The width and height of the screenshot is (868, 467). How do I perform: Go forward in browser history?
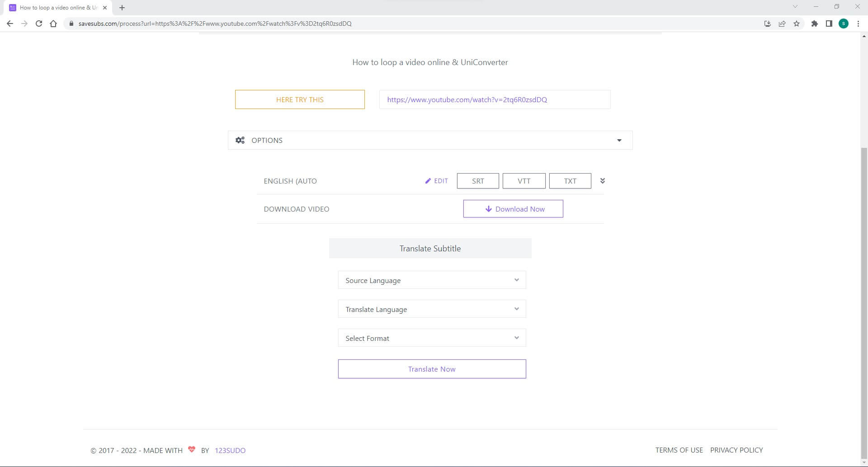[x=24, y=24]
